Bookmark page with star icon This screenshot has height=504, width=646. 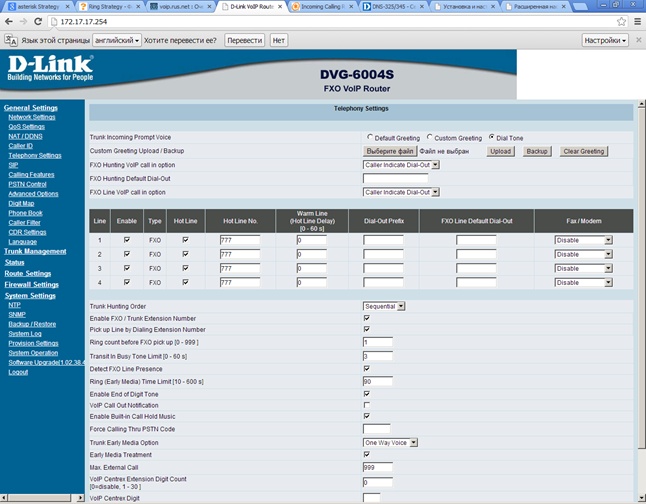click(x=621, y=21)
